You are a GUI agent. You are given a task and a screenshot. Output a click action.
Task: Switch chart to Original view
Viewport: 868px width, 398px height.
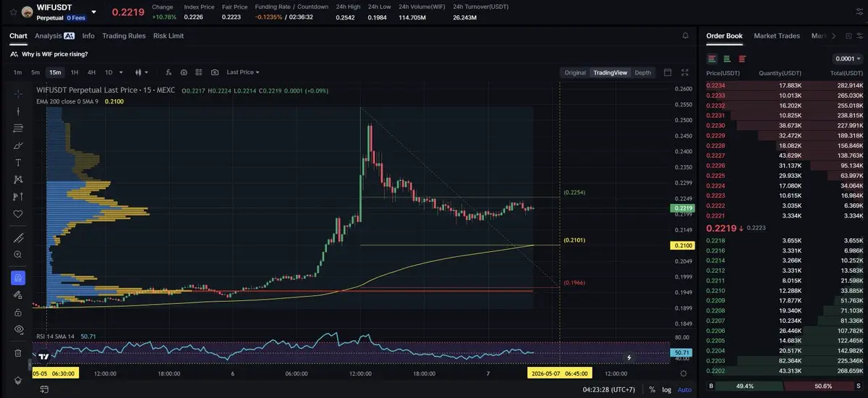pos(575,72)
